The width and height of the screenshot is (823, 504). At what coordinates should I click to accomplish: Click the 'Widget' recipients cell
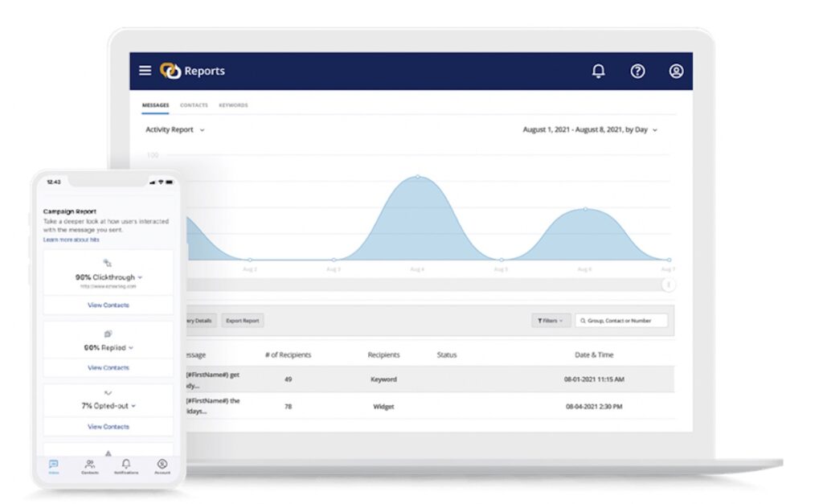coord(383,407)
